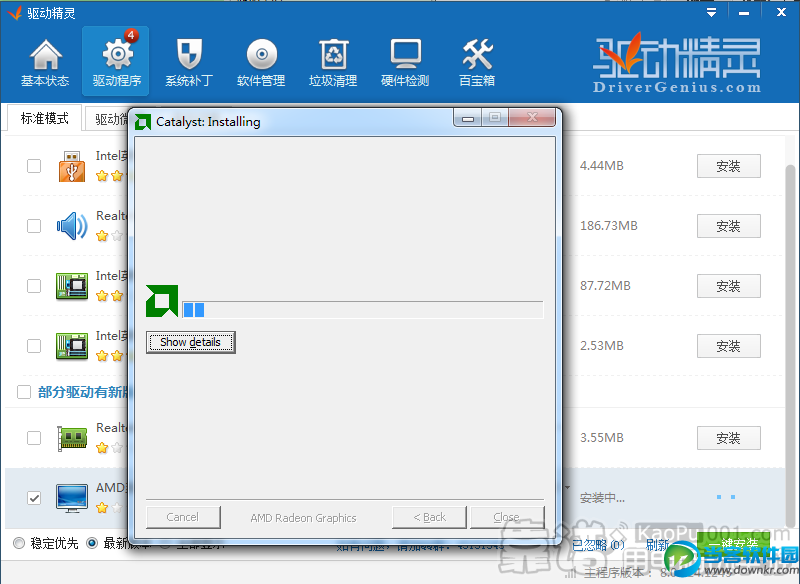800x584 pixels.
Task: Click the AMD logo in Catalyst title bar
Action: (x=143, y=122)
